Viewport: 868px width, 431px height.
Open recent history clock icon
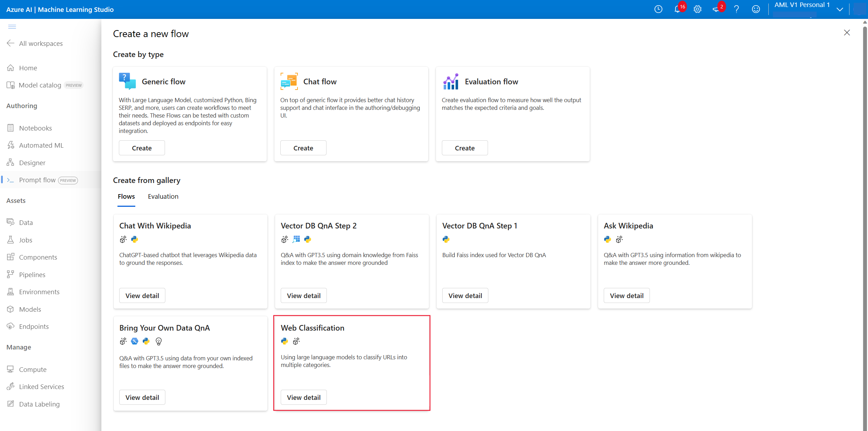[x=658, y=9]
